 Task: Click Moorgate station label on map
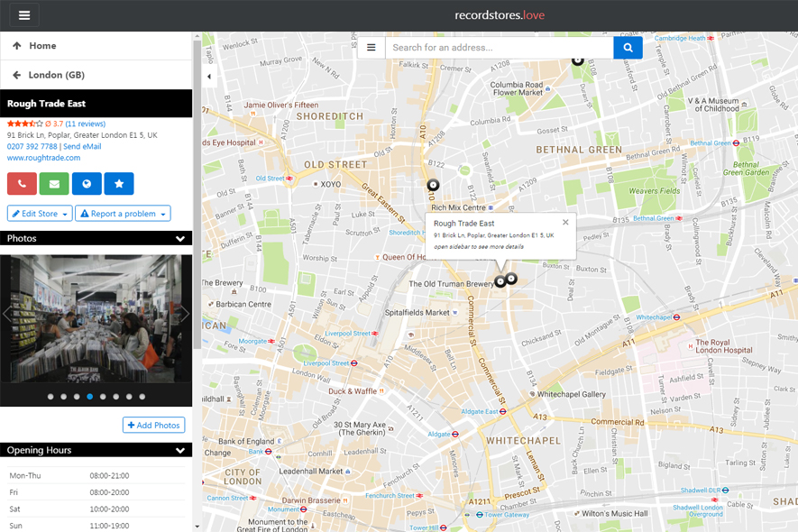click(253, 341)
